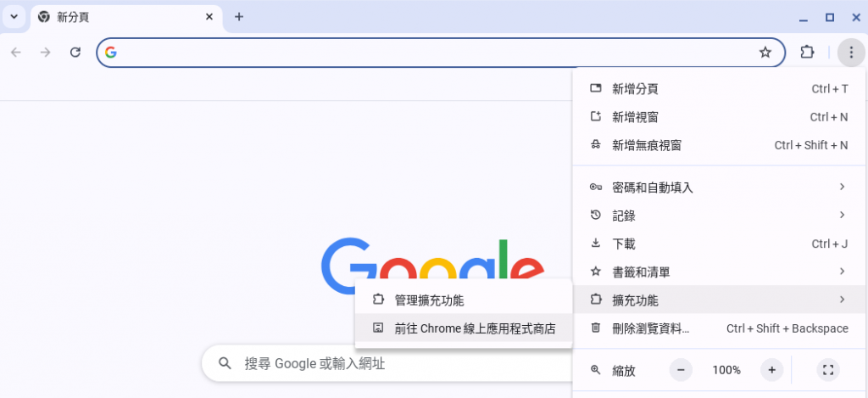Choose 新增分頁 menu item
The height and width of the screenshot is (398, 868).
(x=719, y=89)
